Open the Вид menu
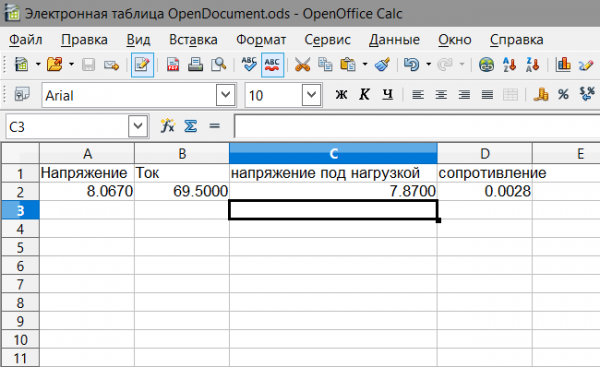 pyautogui.click(x=138, y=40)
